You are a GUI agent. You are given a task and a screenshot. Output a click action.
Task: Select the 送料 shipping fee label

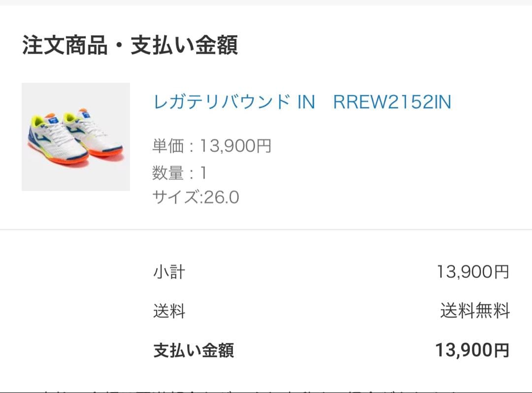[169, 312]
